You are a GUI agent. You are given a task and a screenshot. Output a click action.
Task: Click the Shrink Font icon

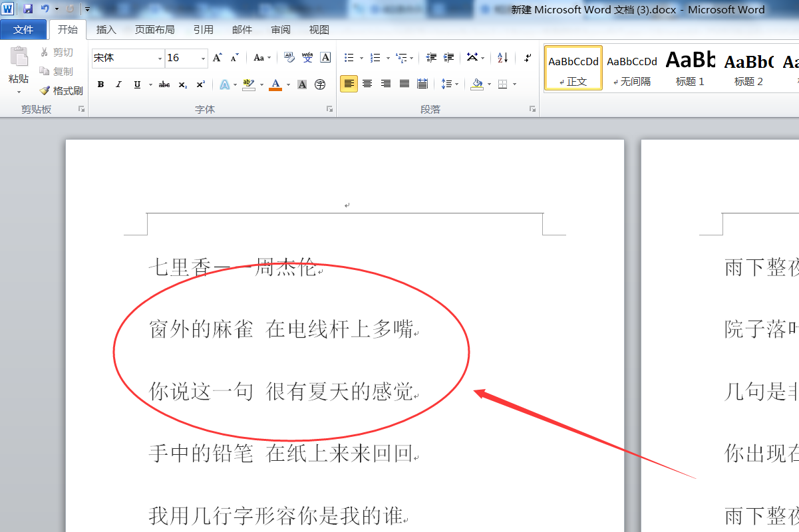(x=234, y=58)
